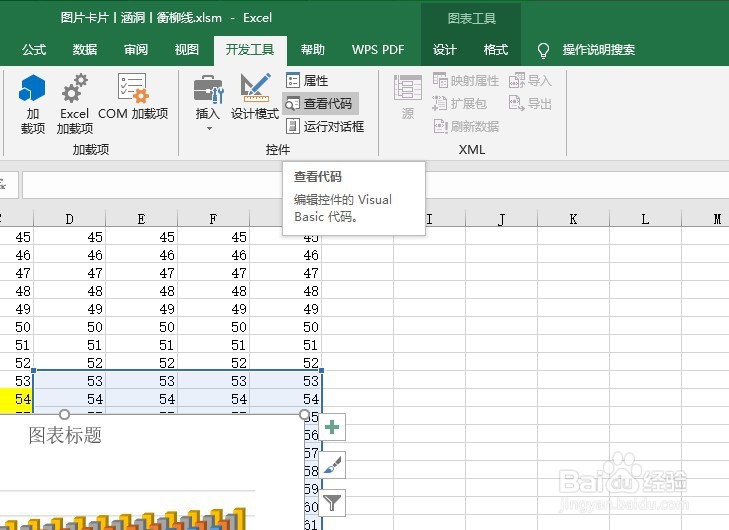Click the 图表标题 chart title

pos(65,435)
